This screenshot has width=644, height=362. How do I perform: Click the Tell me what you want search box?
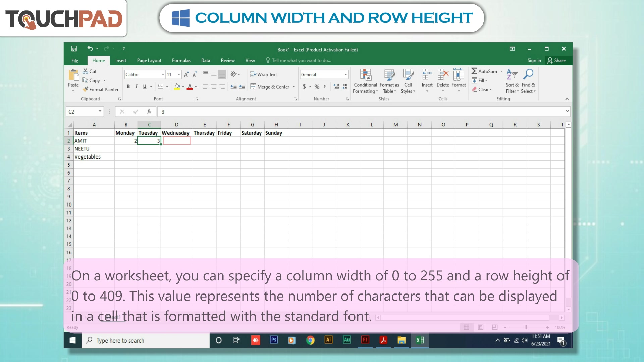[x=299, y=61]
